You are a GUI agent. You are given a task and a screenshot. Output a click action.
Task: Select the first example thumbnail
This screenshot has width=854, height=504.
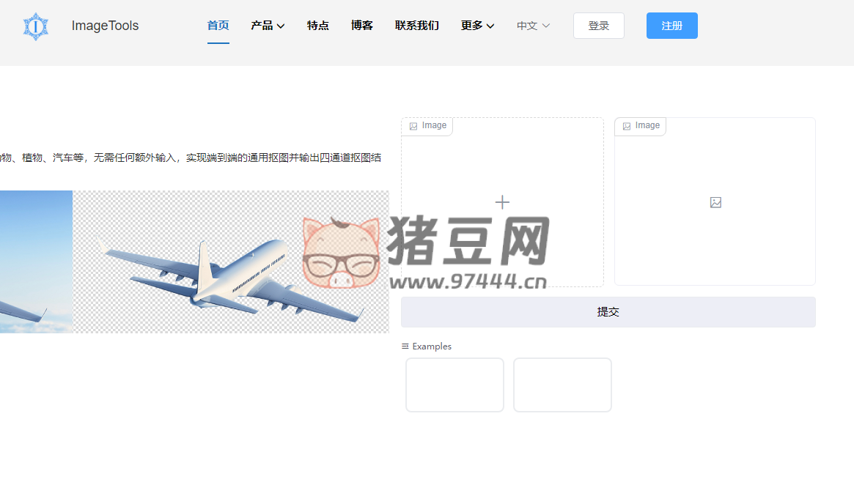pyautogui.click(x=454, y=385)
